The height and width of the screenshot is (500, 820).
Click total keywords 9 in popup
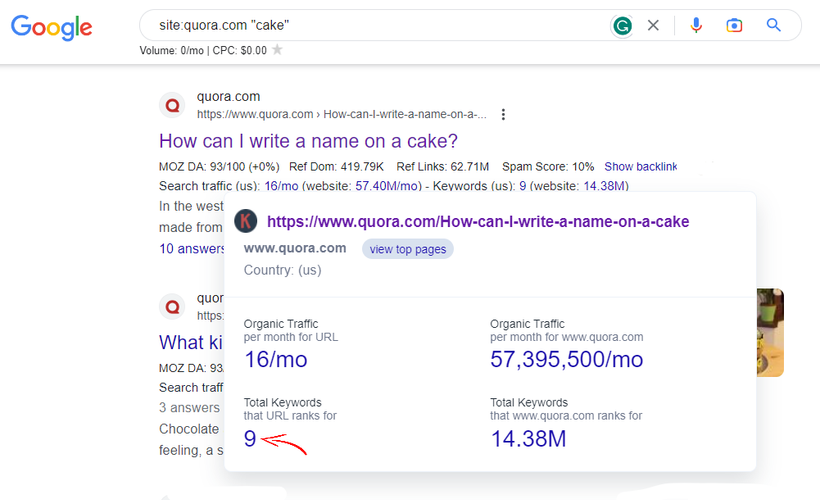(x=250, y=438)
